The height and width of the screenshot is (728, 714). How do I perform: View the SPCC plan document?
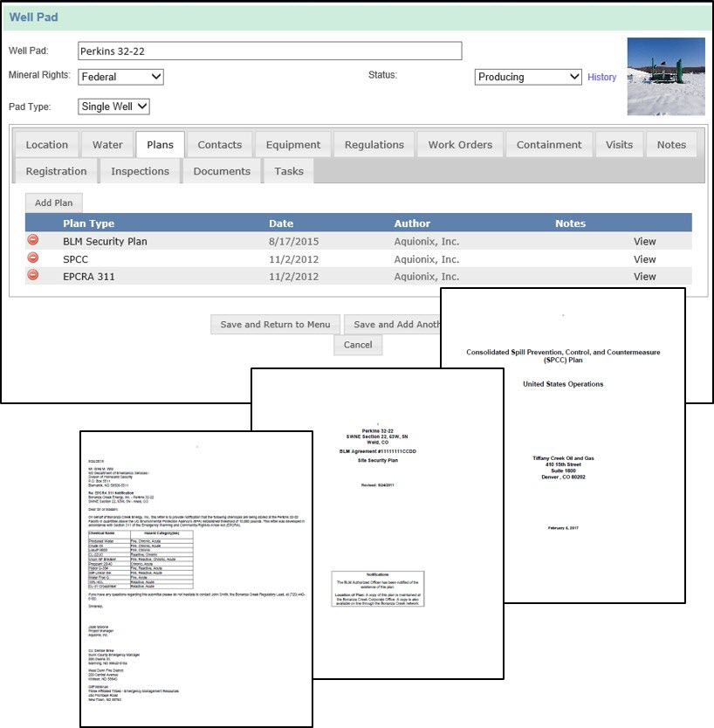pos(645,259)
